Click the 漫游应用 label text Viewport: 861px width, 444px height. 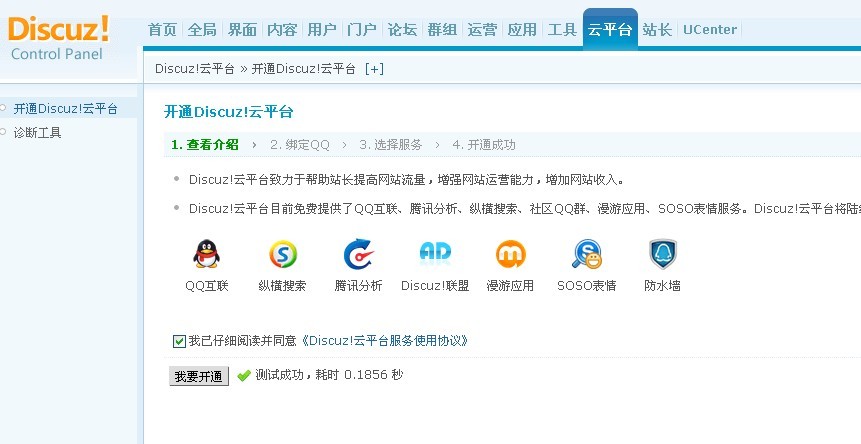click(510, 286)
